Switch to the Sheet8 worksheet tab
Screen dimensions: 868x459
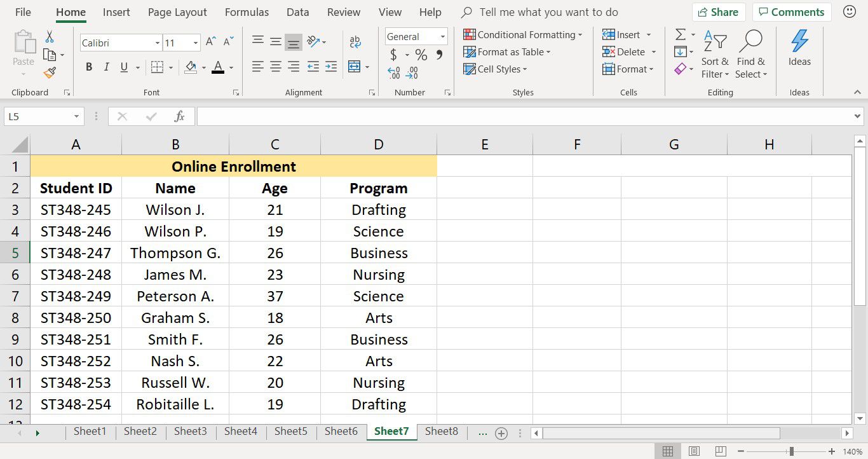tap(442, 431)
